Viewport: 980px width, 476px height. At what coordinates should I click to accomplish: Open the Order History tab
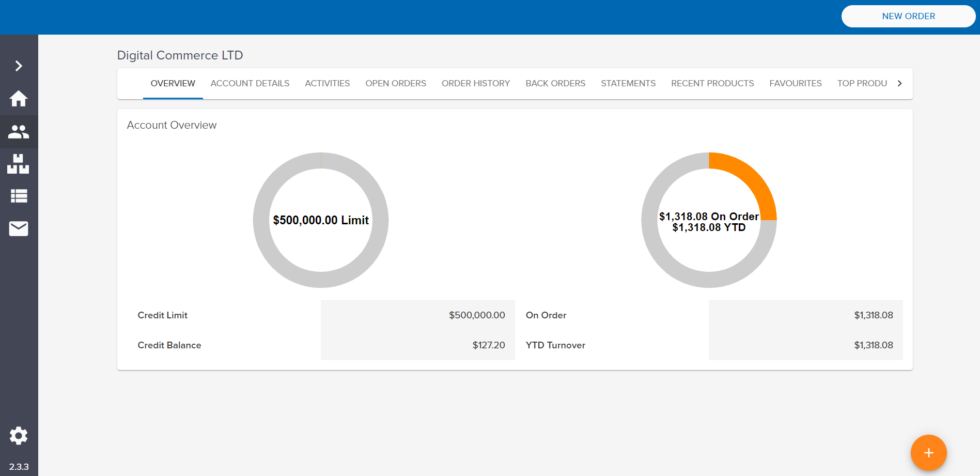coord(475,83)
